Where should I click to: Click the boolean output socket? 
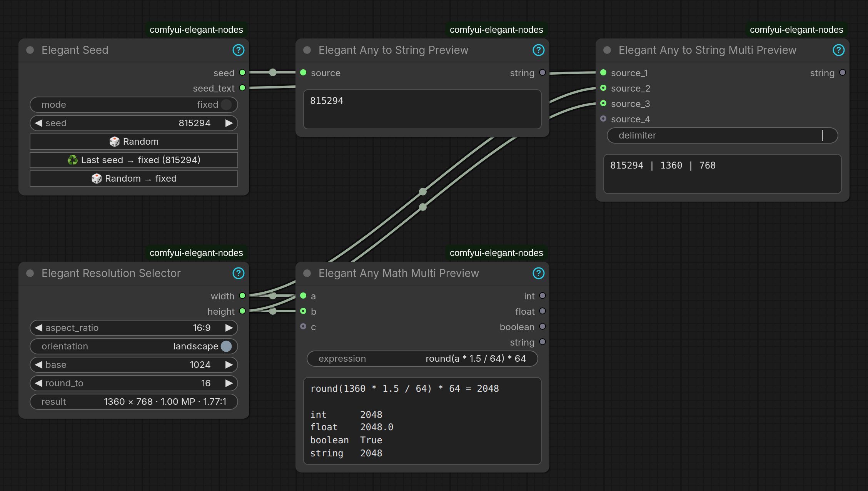(x=542, y=326)
